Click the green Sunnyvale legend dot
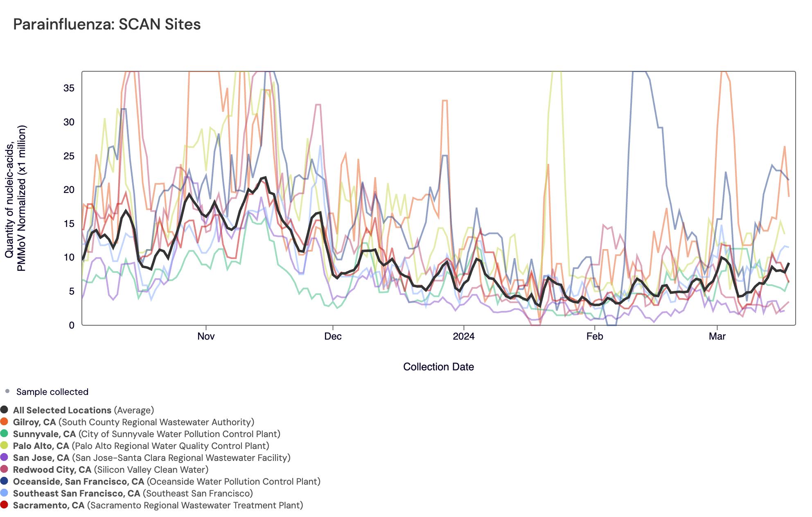 tap(4, 433)
